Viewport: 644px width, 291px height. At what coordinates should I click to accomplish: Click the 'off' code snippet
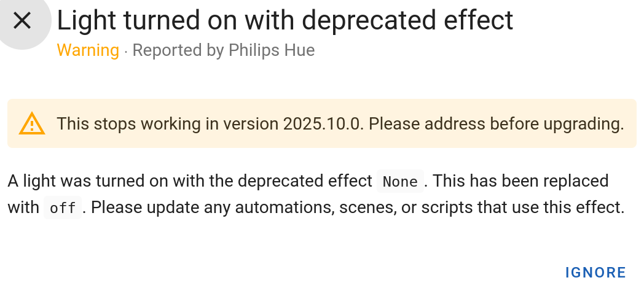(x=62, y=208)
